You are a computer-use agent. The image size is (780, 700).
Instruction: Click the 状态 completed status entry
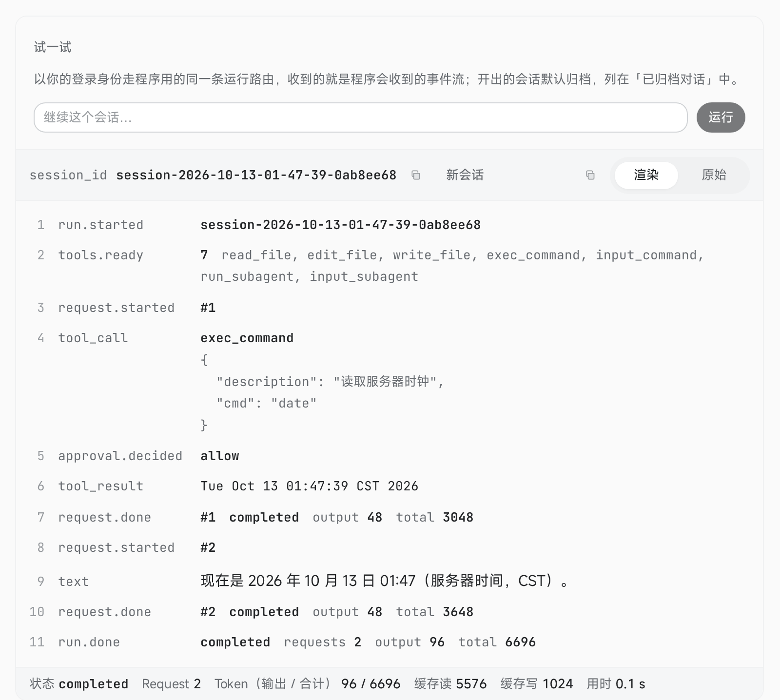click(79, 684)
